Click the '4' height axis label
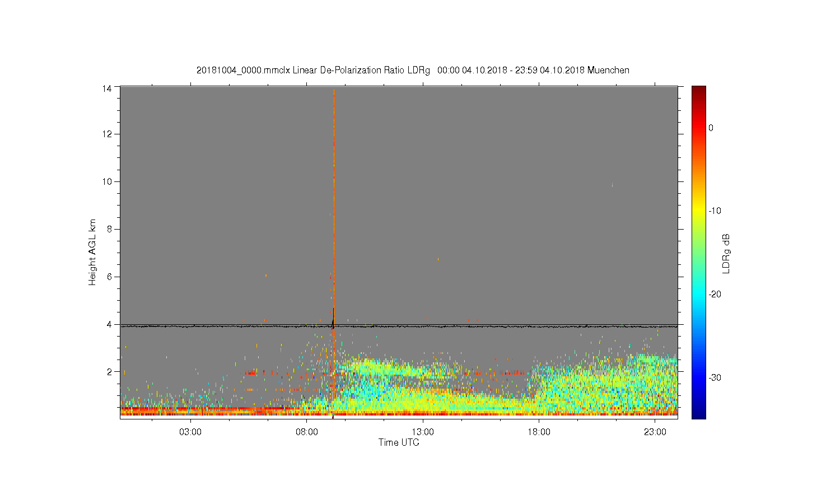840x504 pixels. click(109, 324)
